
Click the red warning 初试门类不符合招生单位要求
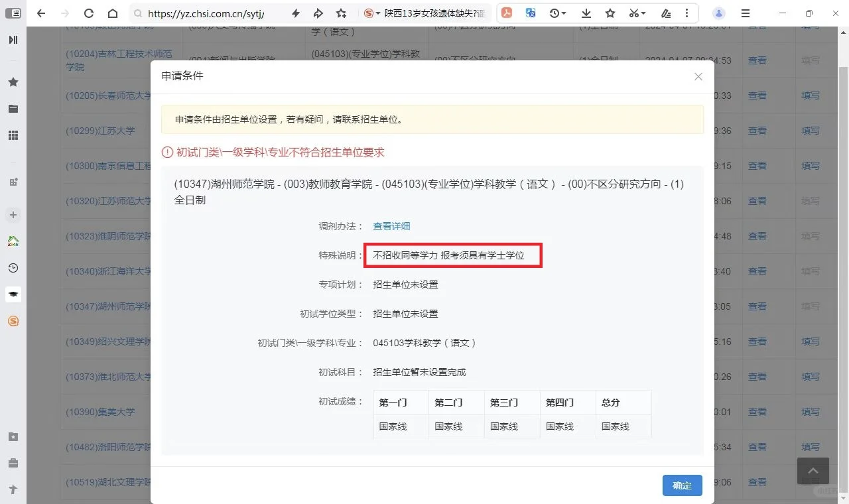click(x=273, y=153)
